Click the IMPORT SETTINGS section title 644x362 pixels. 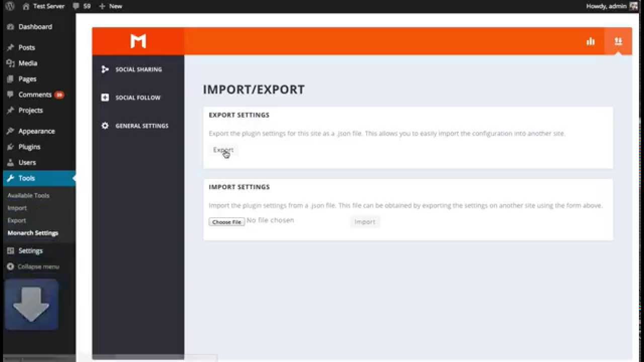[239, 187]
